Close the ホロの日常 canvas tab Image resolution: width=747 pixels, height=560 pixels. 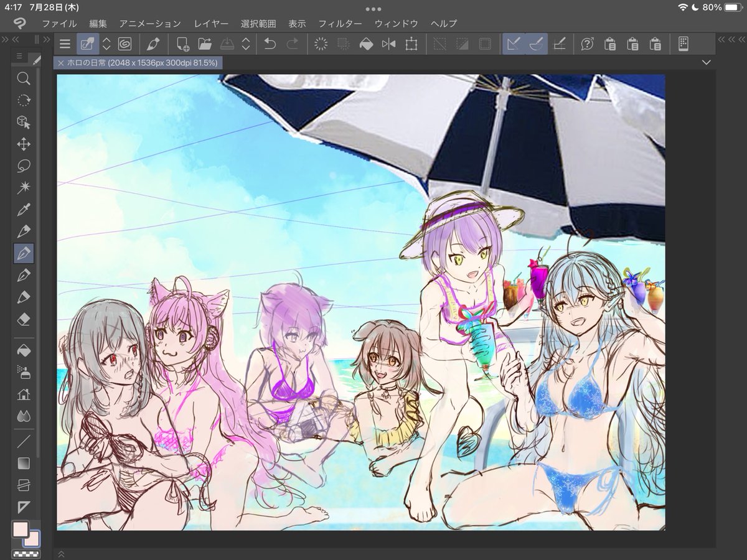(61, 63)
